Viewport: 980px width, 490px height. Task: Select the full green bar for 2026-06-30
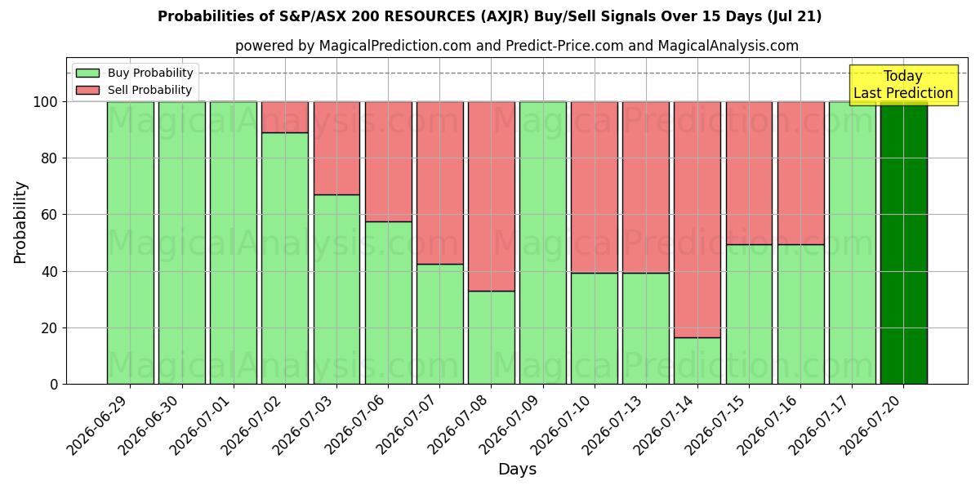[x=181, y=243]
